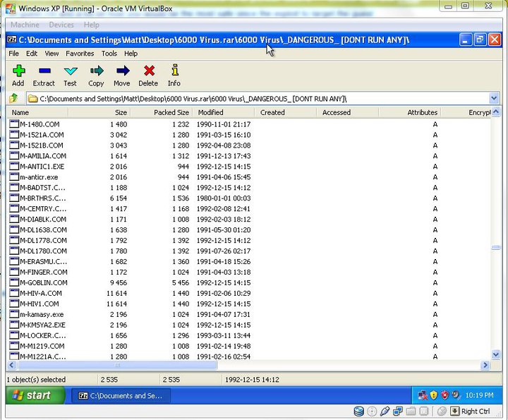Click the VirtualBox network status icon
Viewport: 508px width, 420px height.
coord(397,412)
